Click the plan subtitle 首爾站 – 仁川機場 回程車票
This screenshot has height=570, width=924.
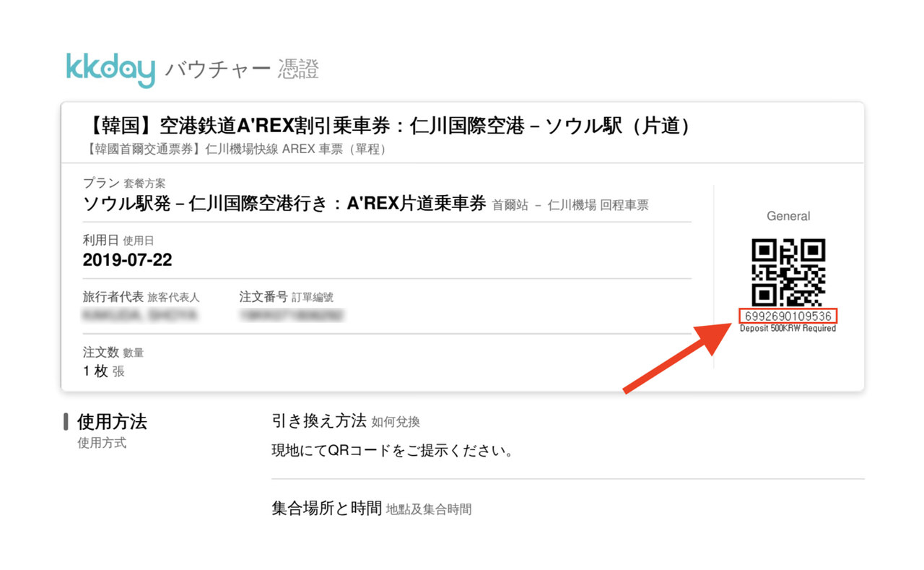tap(570, 205)
